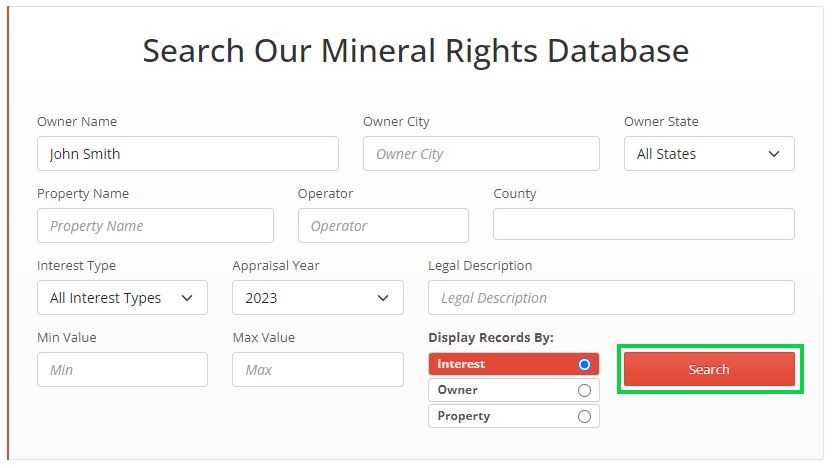Click the chevron next to 2023
This screenshot has width=833, height=468.
click(383, 298)
